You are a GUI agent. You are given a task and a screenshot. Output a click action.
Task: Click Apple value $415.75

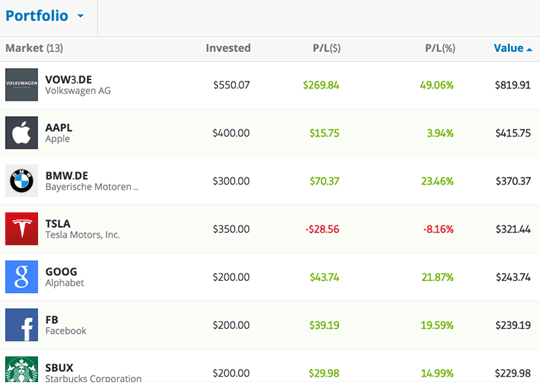[x=513, y=133]
